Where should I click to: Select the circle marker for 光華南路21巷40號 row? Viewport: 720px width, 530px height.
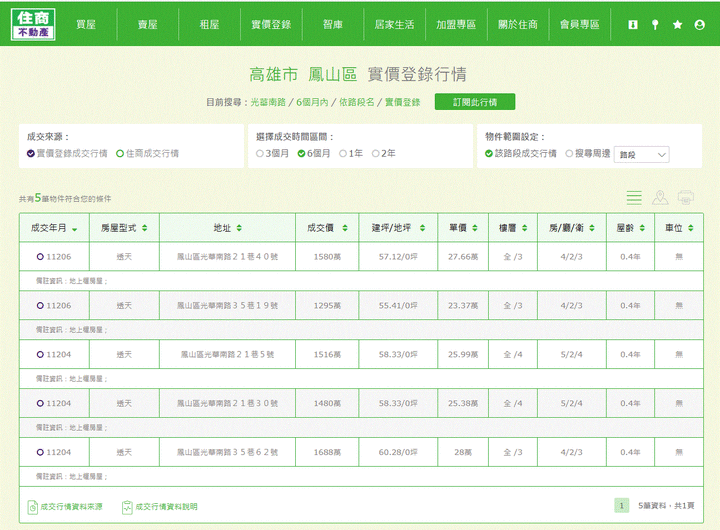40,257
